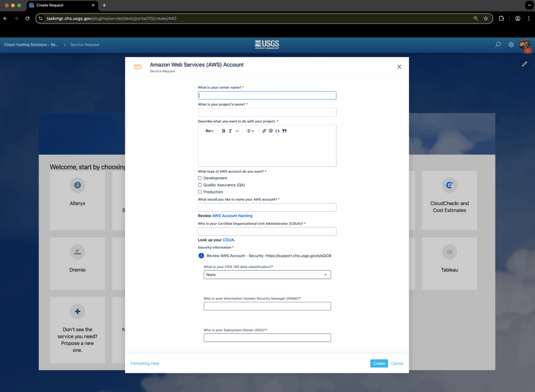Click the COUA input field
The image size is (535, 392).
[267, 232]
